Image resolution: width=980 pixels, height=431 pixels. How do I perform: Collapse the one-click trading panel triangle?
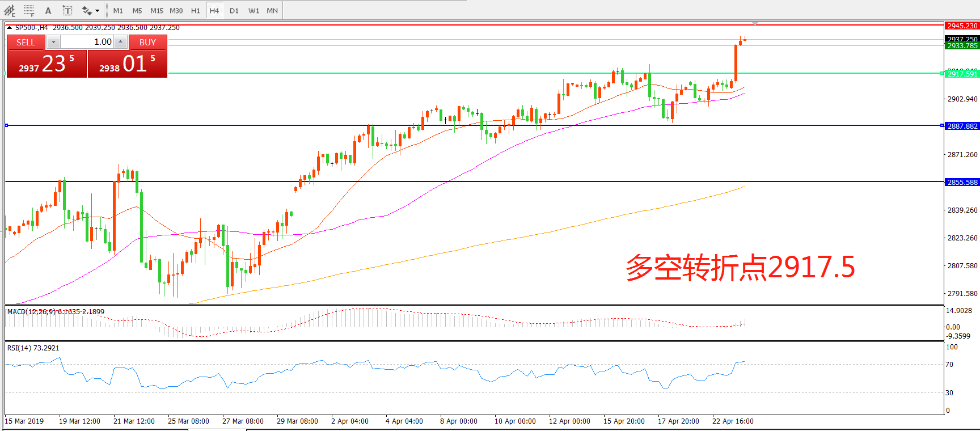click(x=9, y=27)
